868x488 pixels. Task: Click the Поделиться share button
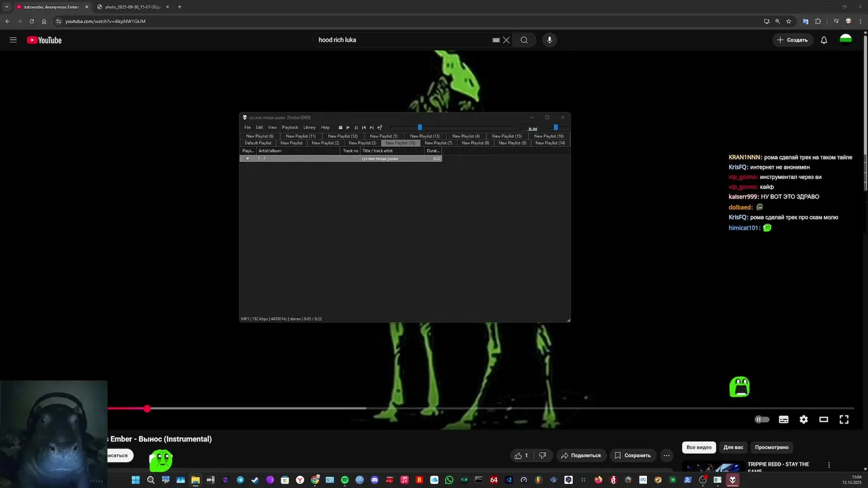tap(580, 455)
